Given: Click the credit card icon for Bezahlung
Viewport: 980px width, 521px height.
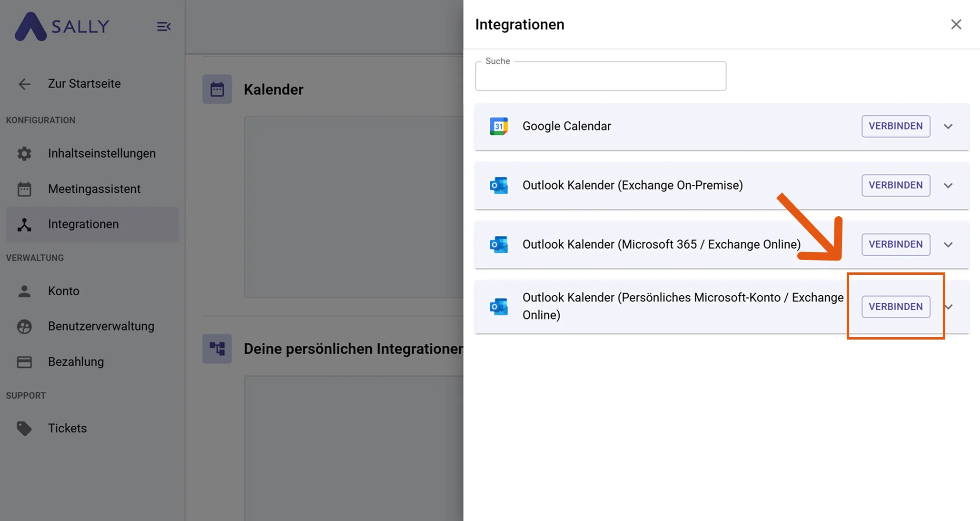Looking at the screenshot, I should point(24,362).
